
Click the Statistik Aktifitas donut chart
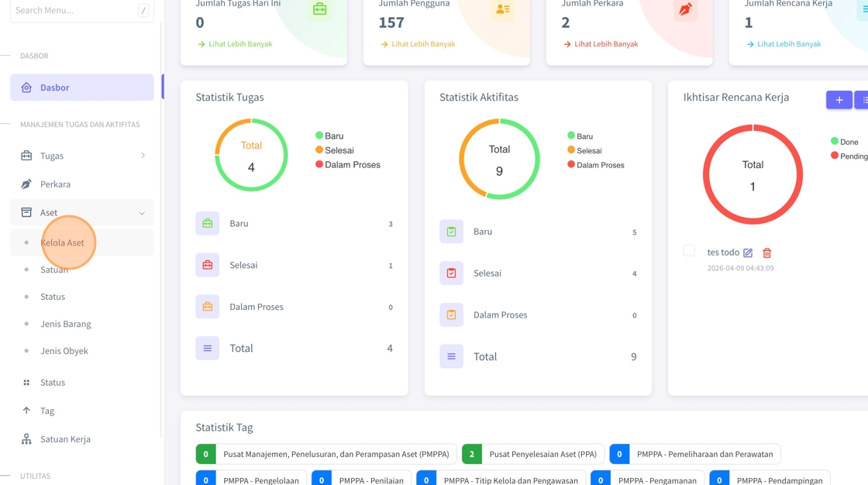tap(499, 159)
